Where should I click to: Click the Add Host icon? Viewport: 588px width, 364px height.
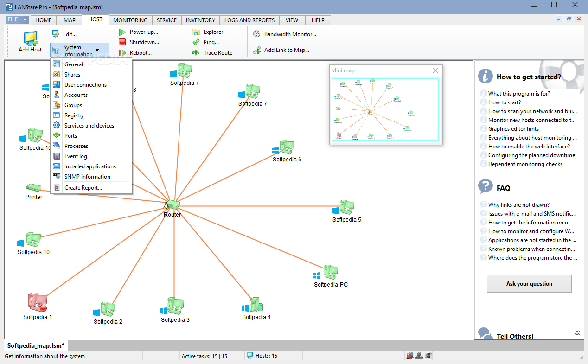click(30, 39)
